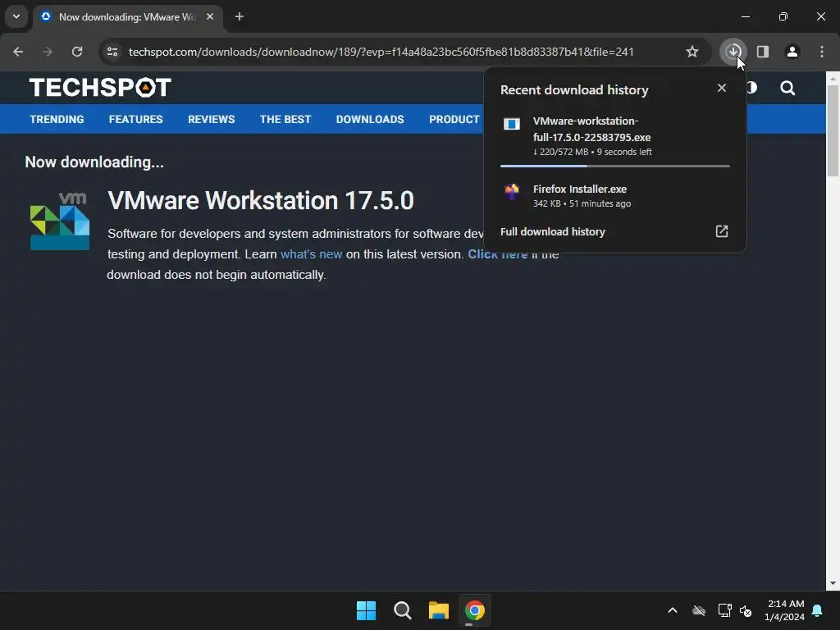Open the DOWNLOADS nav item
The width and height of the screenshot is (840, 630).
click(370, 120)
